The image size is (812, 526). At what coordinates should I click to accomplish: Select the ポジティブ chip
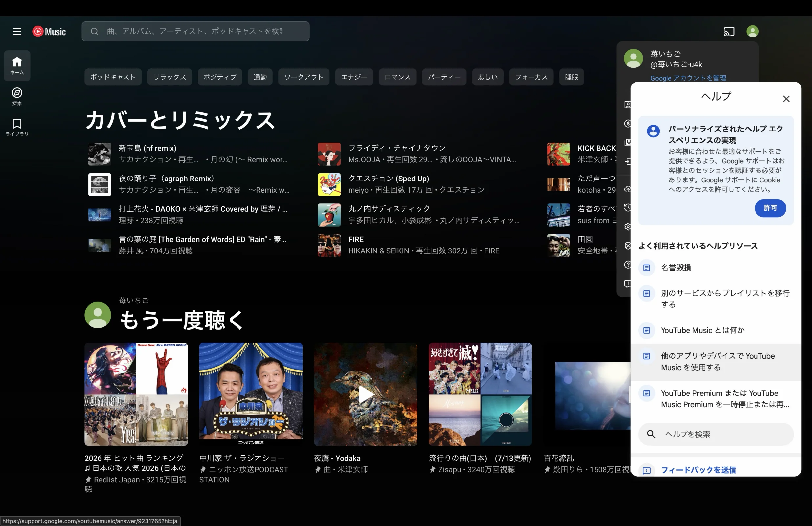point(220,77)
